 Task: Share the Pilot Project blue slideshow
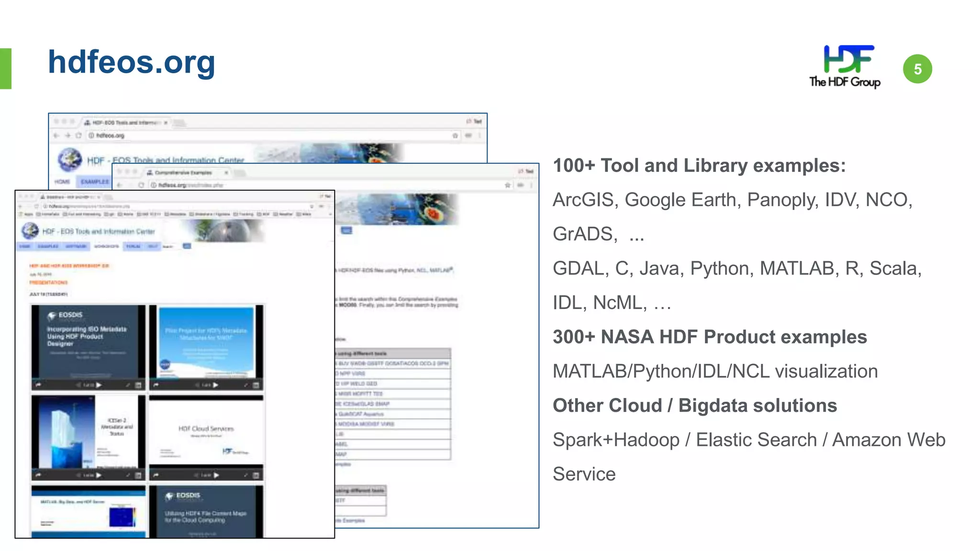click(156, 385)
